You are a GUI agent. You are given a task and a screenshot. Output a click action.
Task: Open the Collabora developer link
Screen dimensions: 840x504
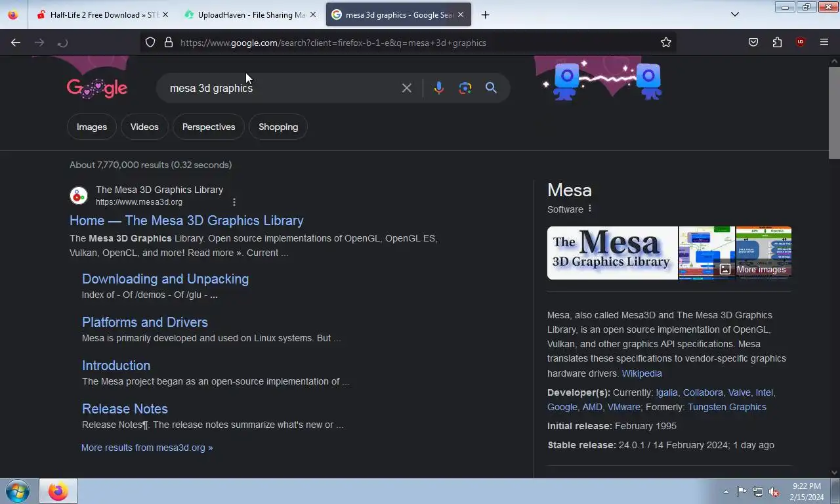click(x=703, y=392)
